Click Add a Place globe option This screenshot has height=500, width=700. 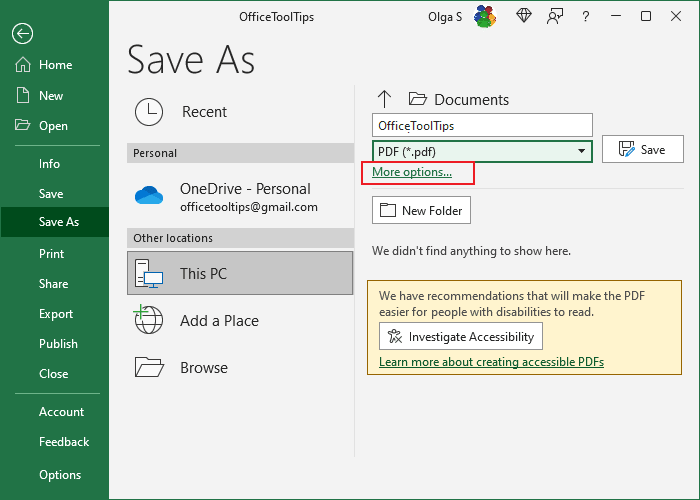218,321
